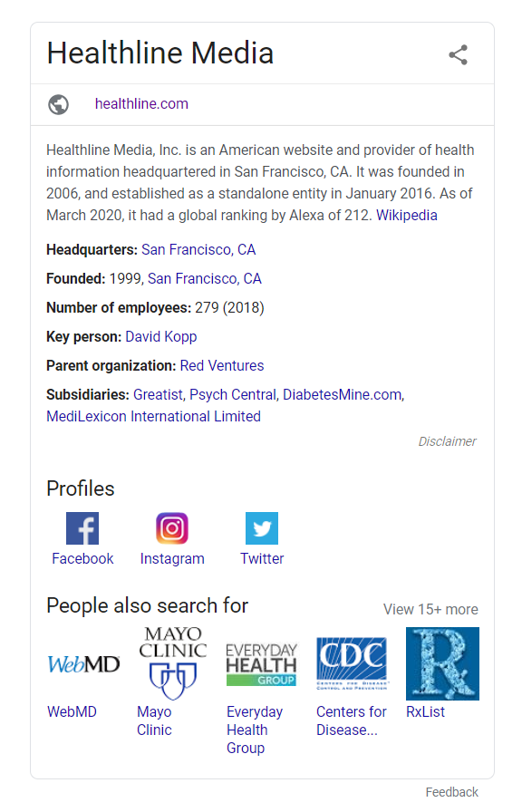Open the Red Ventures parent organization link
The height and width of the screenshot is (812, 522).
click(x=222, y=365)
